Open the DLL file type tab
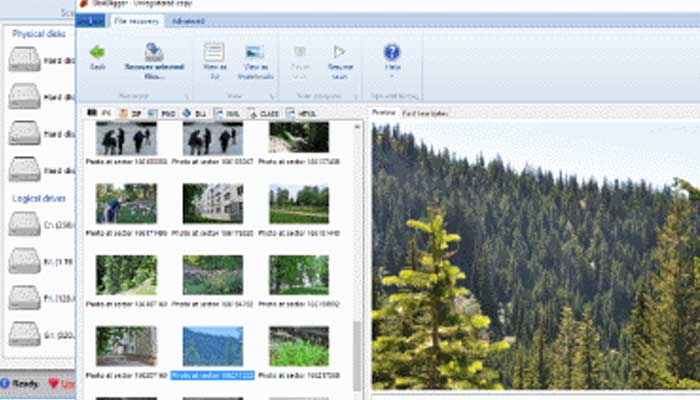The width and height of the screenshot is (700, 400). (x=195, y=114)
